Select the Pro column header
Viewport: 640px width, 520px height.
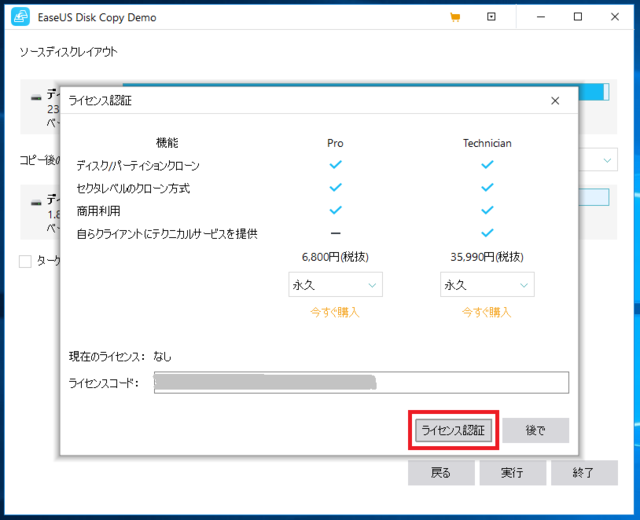335,143
